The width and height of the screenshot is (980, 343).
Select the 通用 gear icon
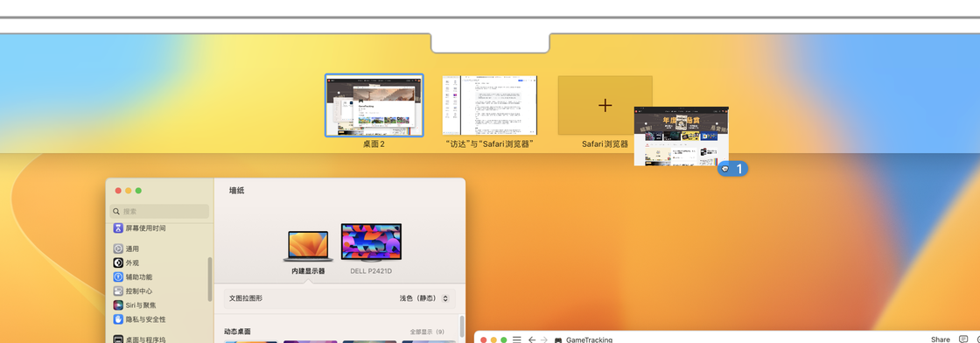click(x=118, y=248)
